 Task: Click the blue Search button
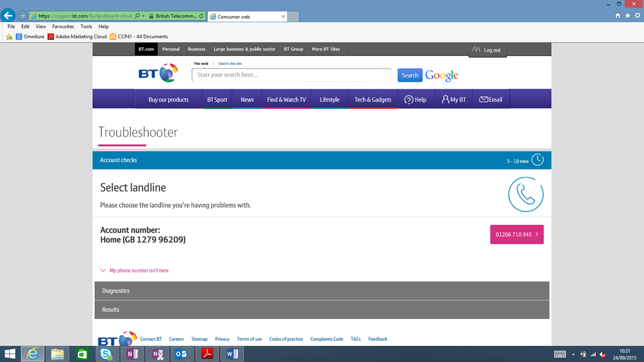(410, 75)
